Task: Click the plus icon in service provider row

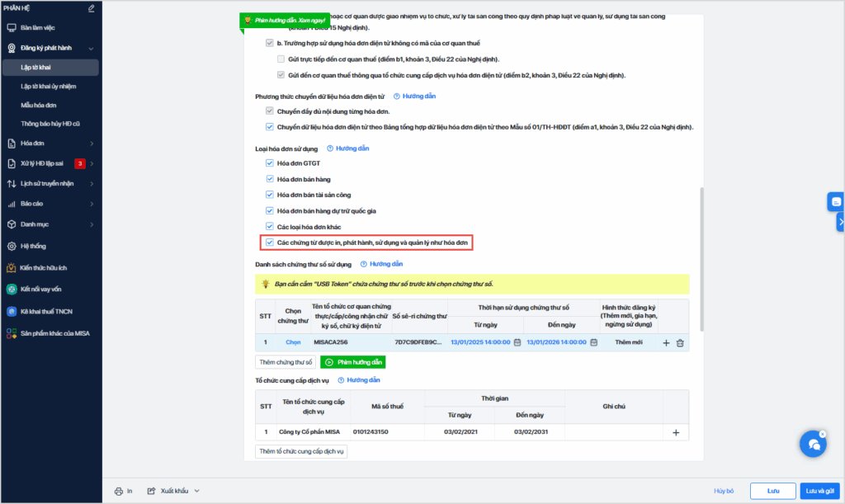Action: click(675, 431)
